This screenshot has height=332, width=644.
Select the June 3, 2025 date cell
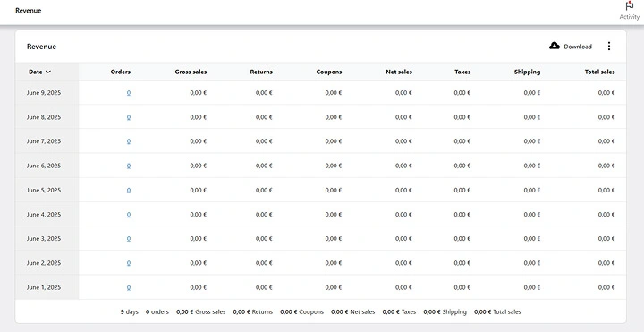[47, 238]
